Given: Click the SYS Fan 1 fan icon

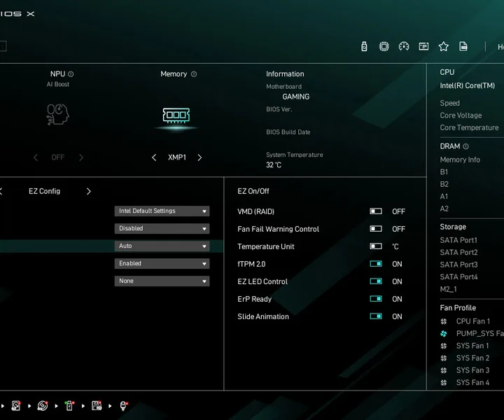Looking at the screenshot, I should (444, 346).
